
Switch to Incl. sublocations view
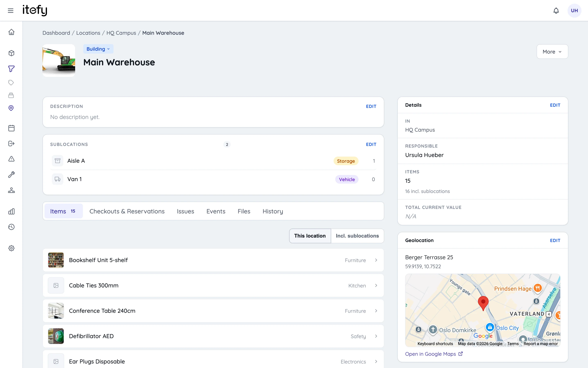coord(357,236)
